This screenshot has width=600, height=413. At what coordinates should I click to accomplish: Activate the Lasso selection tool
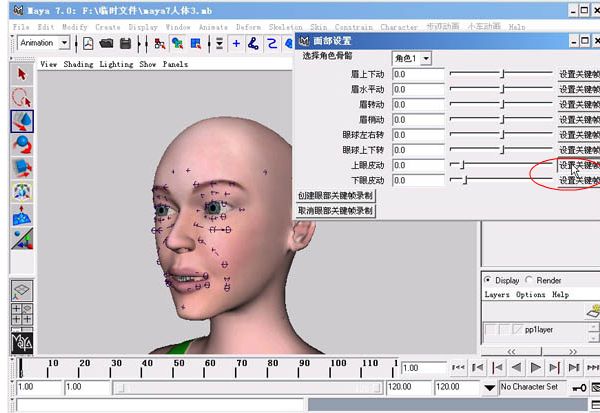pos(22,98)
